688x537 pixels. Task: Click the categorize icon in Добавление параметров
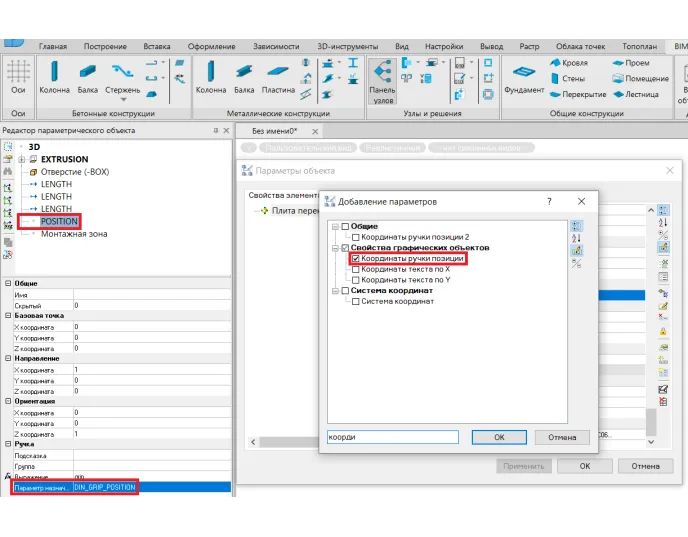point(576,226)
